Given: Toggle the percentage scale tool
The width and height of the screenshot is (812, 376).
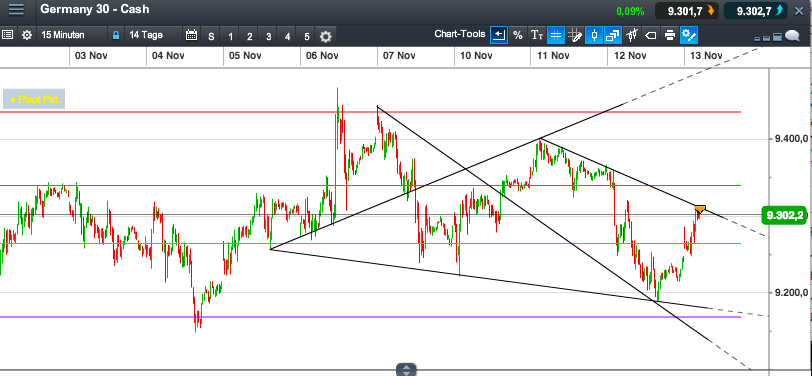Looking at the screenshot, I should pyautogui.click(x=518, y=35).
